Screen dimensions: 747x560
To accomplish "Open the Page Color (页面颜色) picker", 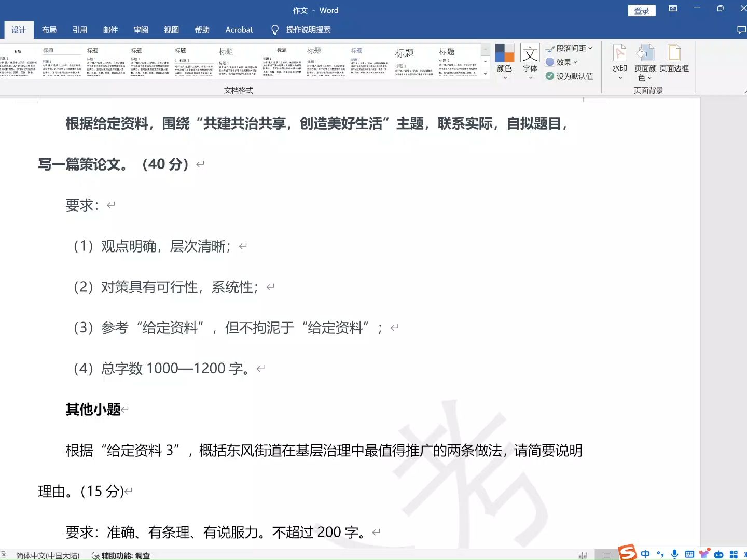I will click(645, 62).
